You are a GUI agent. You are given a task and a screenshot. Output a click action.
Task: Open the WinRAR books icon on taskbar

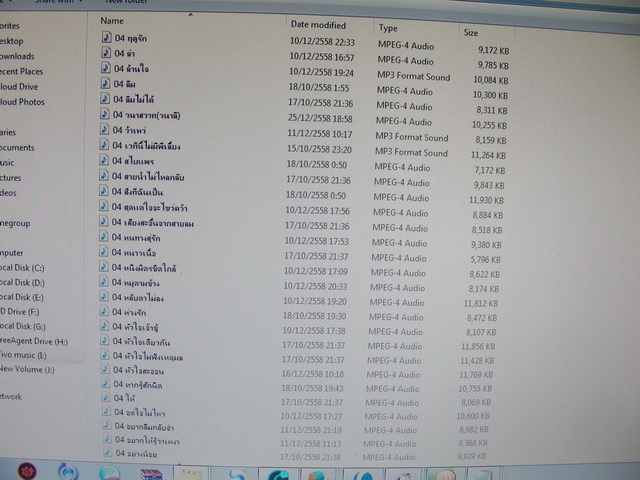pyautogui.click(x=151, y=474)
